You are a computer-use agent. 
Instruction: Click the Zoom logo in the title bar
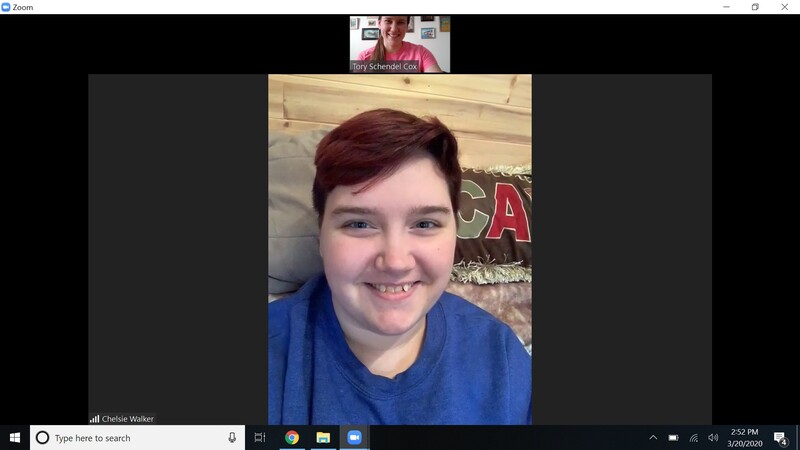6,7
